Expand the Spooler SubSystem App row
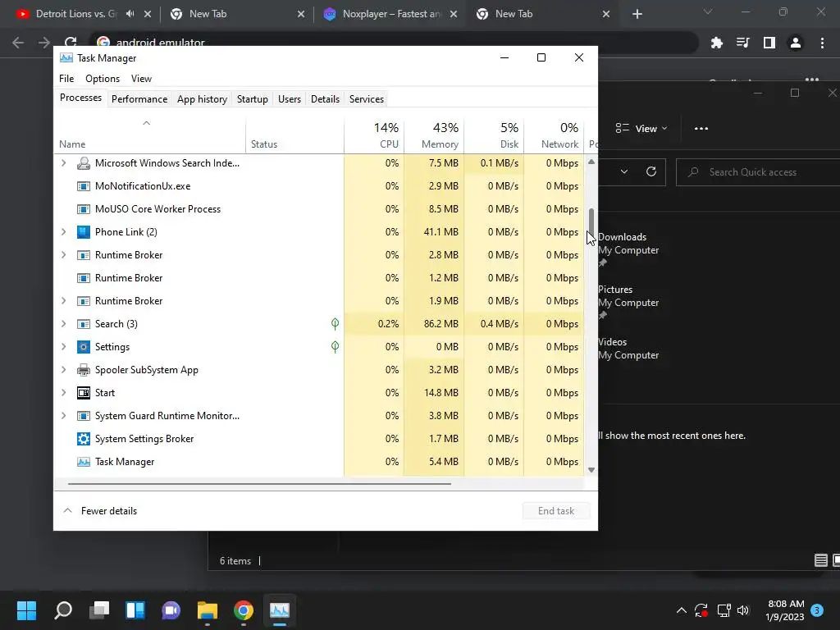The width and height of the screenshot is (840, 630). click(64, 370)
